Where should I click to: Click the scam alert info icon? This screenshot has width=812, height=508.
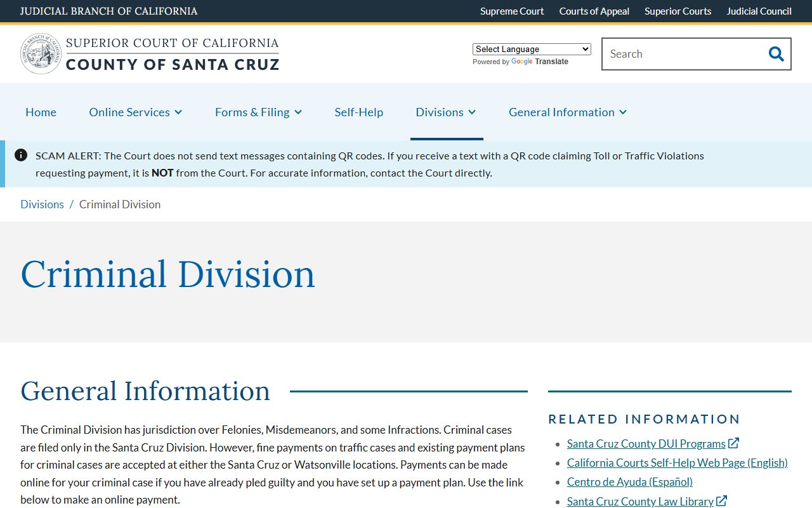(x=21, y=155)
